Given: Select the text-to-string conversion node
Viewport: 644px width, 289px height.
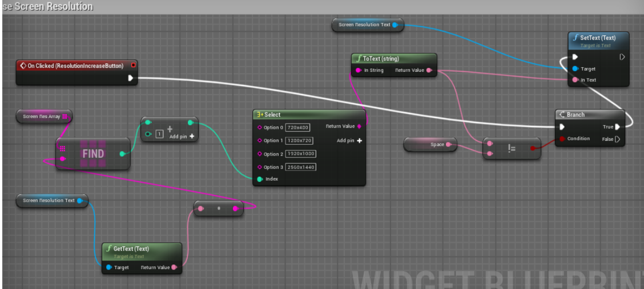Looking at the screenshot, I should point(219,208).
